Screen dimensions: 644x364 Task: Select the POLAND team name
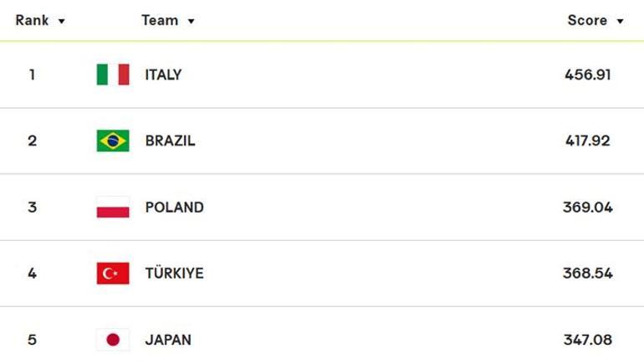(175, 208)
